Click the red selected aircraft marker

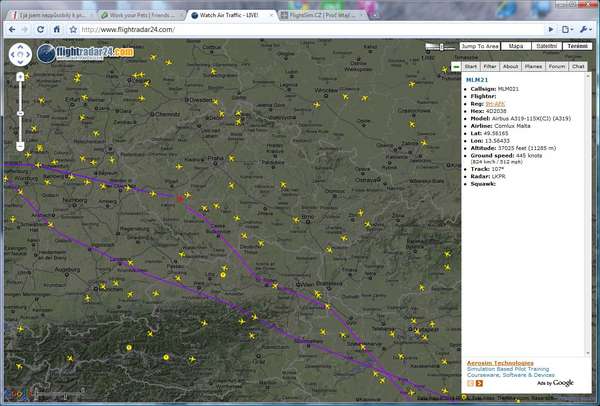point(181,199)
